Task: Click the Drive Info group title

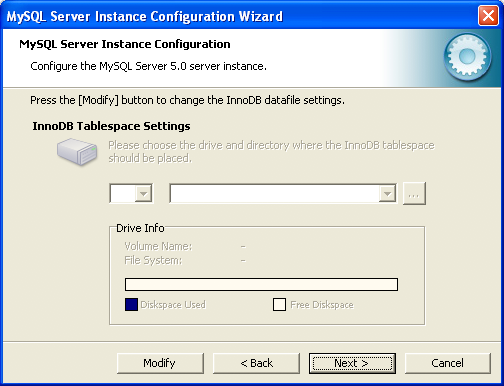Action: coord(140,228)
